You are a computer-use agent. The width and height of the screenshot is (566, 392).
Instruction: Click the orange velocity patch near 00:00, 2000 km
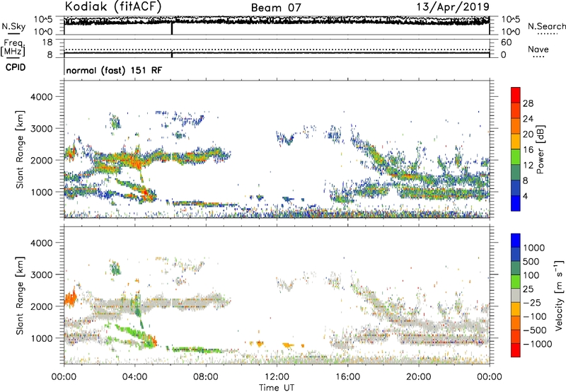click(71, 298)
